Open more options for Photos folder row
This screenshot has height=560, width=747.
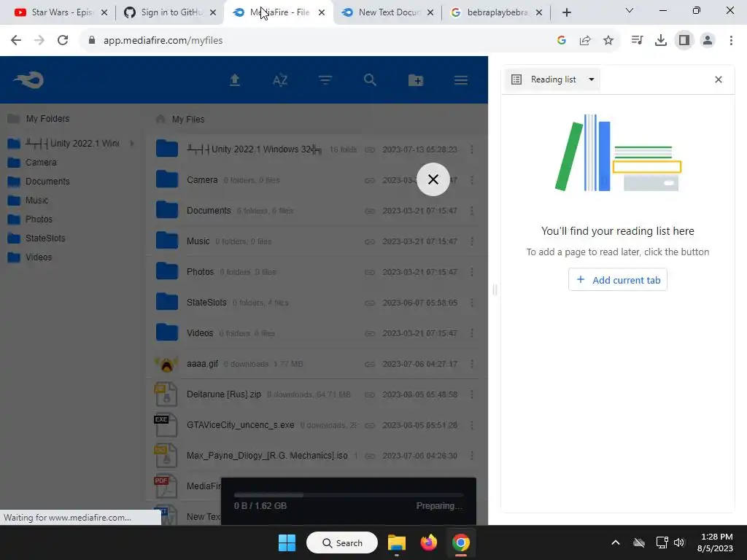tap(472, 272)
